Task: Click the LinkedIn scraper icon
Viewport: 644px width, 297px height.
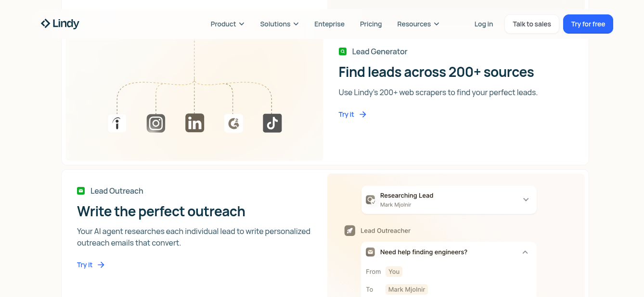Action: point(194,123)
